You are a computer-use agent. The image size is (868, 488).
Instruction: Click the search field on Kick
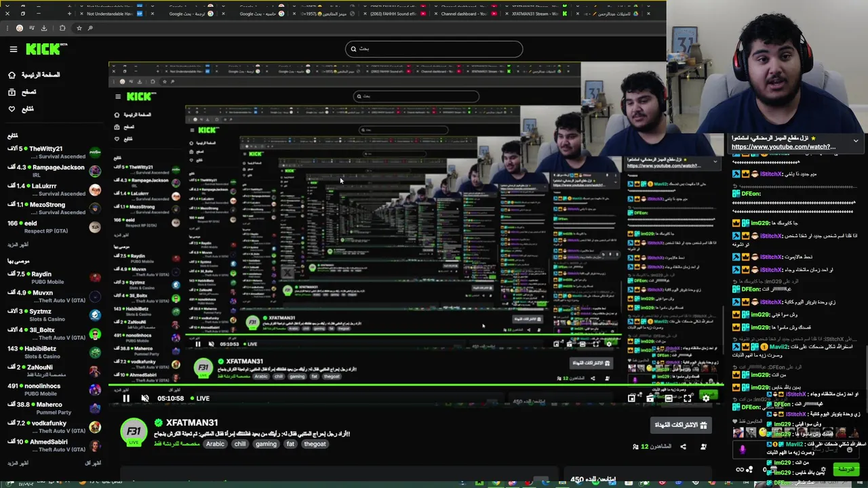coord(434,49)
